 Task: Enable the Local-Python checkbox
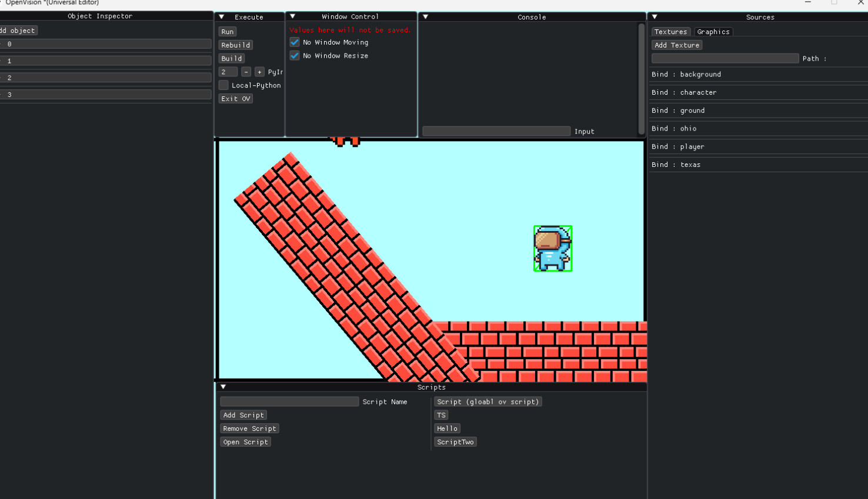click(223, 85)
